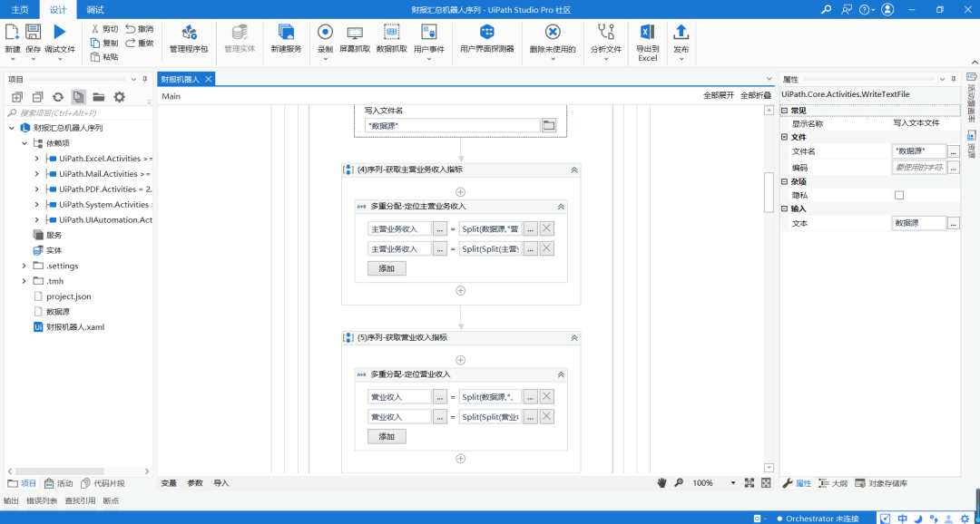Open the 输出 (Output) panel
Viewport: 980px width, 524px height.
click(x=11, y=501)
